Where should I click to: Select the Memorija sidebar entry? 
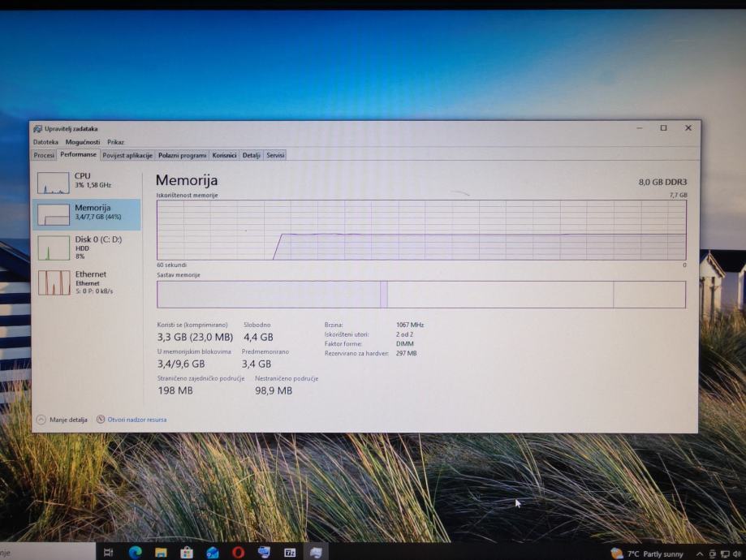[x=87, y=214]
